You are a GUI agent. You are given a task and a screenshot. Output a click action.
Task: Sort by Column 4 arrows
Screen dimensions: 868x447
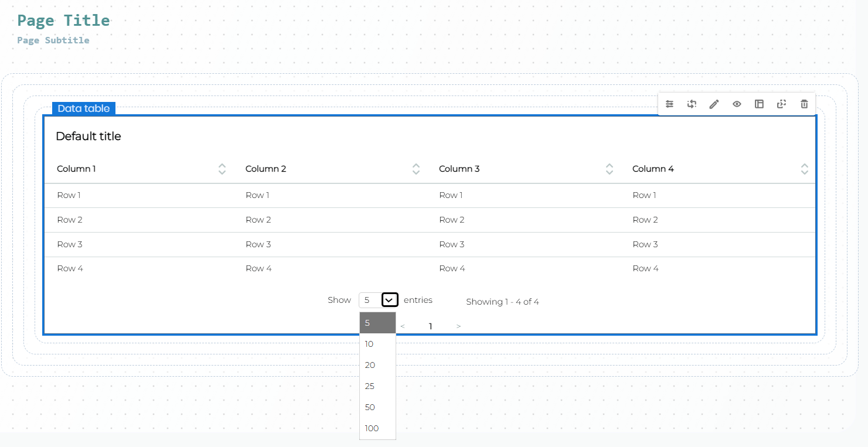[x=804, y=169]
